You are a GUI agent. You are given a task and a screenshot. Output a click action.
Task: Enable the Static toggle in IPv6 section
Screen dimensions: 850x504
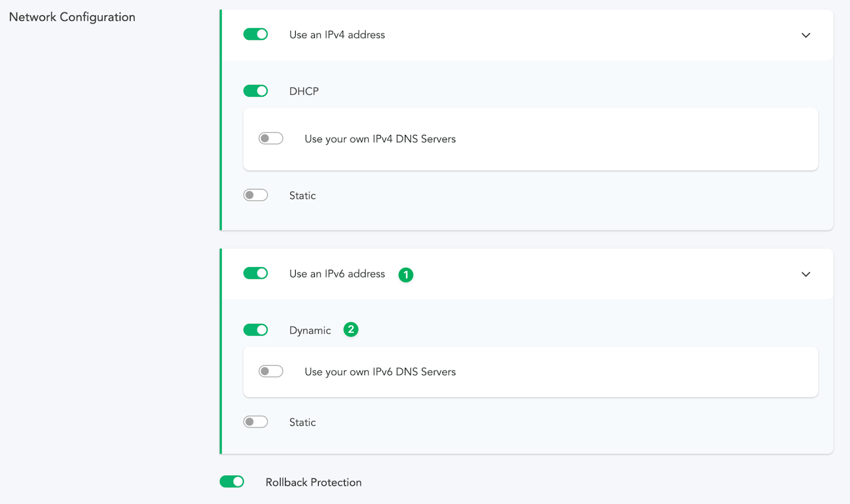click(x=256, y=422)
